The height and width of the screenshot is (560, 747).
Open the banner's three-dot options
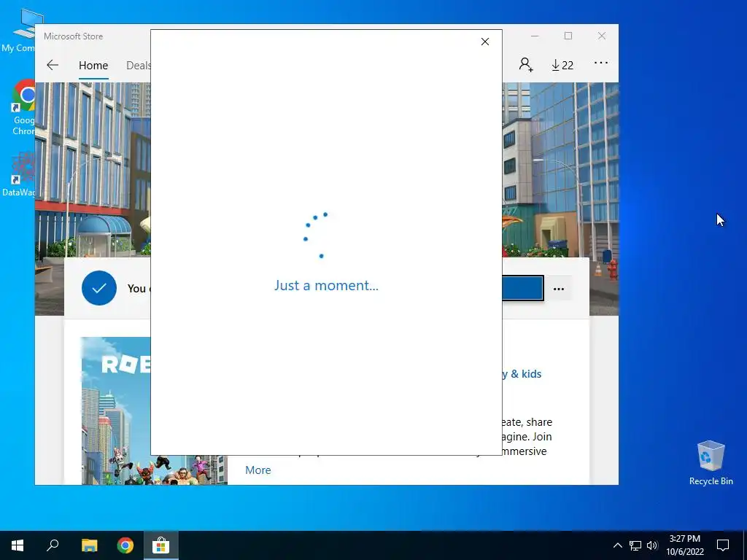pyautogui.click(x=559, y=289)
